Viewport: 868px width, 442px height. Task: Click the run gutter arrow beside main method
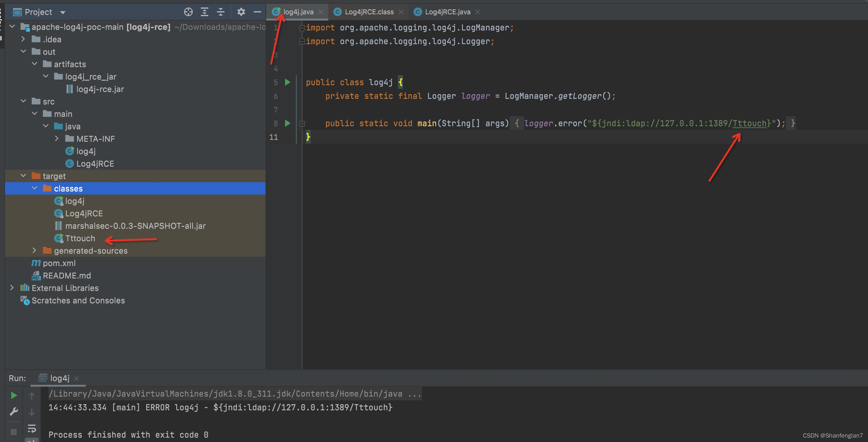[x=288, y=123]
